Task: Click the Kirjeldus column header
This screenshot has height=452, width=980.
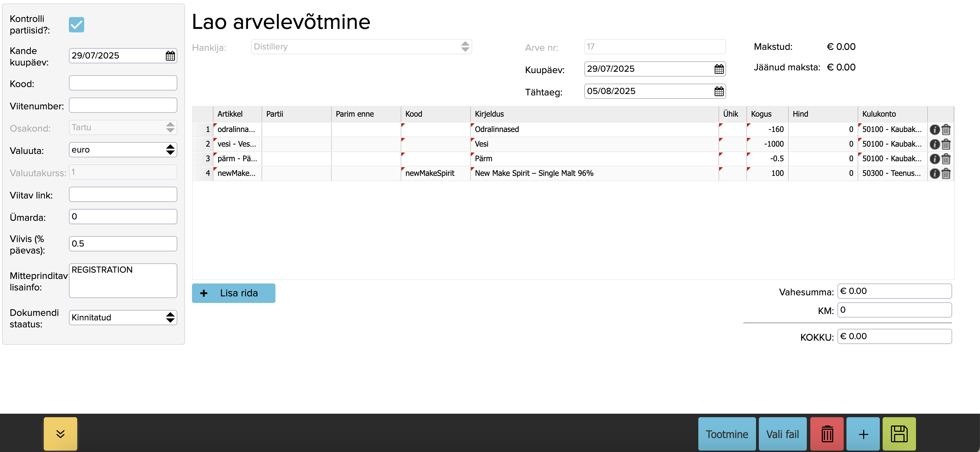Action: tap(489, 114)
